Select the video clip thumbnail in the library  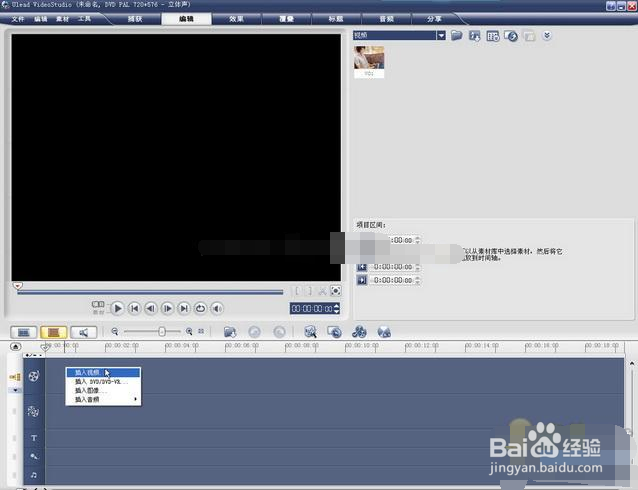[x=369, y=61]
